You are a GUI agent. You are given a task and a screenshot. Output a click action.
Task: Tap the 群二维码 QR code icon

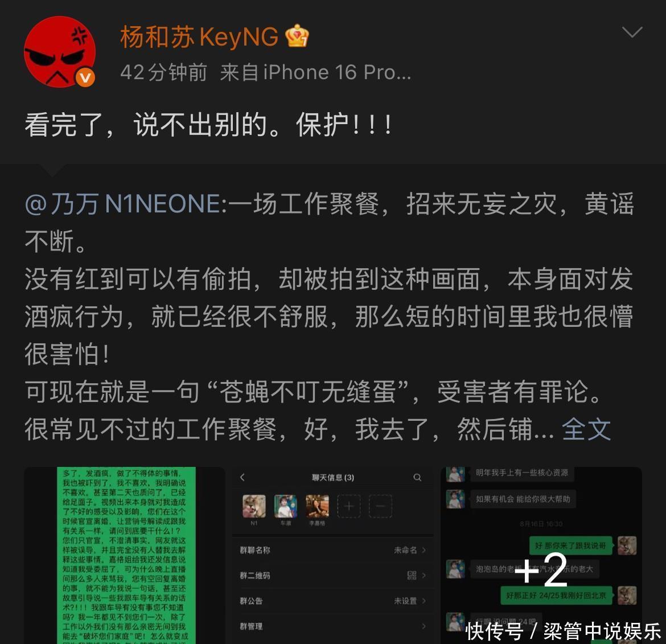(412, 575)
